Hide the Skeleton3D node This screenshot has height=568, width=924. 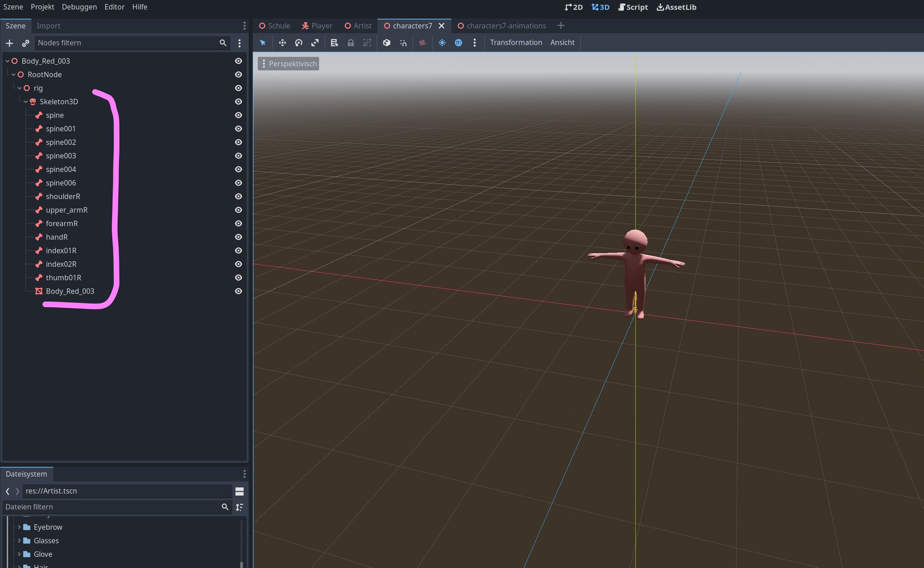(239, 102)
